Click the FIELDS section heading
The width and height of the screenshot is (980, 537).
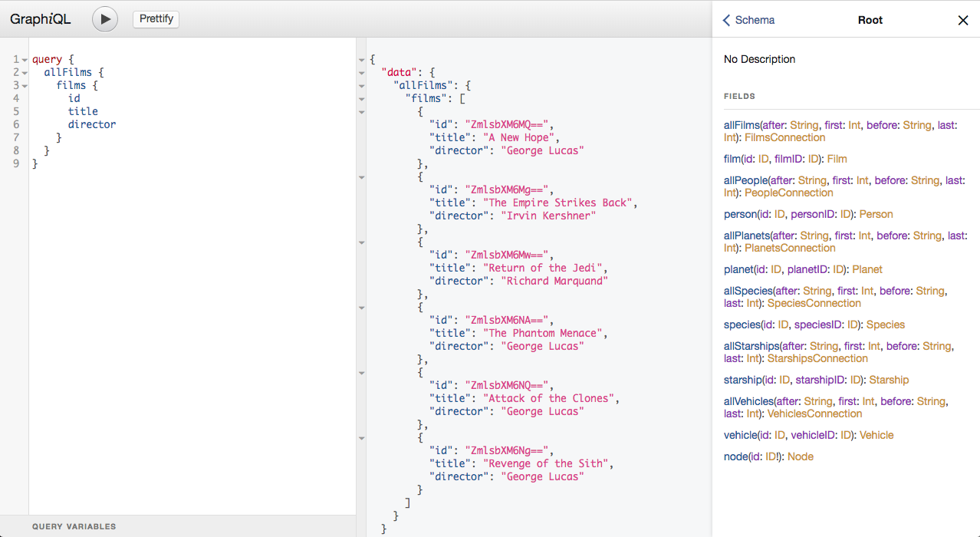(740, 97)
